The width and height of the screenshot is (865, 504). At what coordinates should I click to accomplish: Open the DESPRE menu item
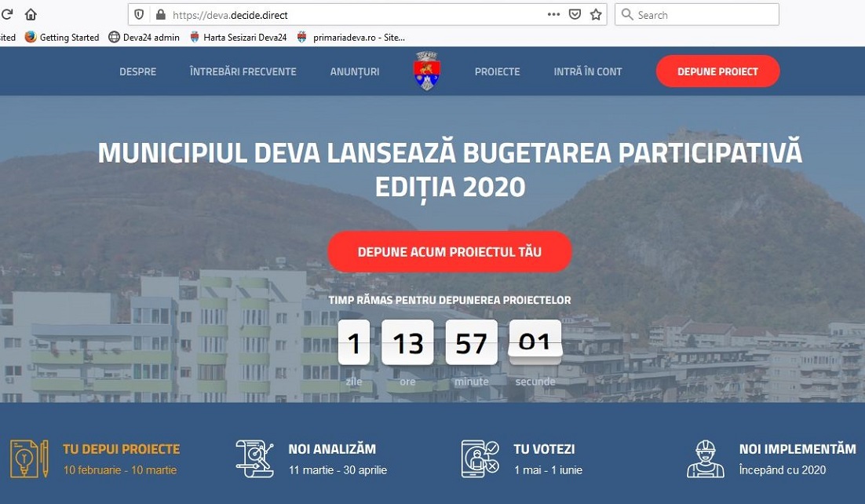coord(138,71)
